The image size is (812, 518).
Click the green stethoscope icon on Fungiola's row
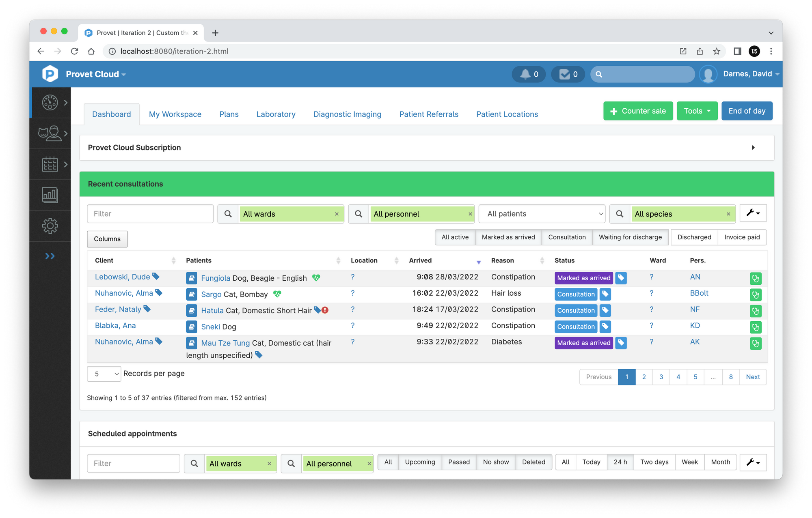pyautogui.click(x=755, y=278)
